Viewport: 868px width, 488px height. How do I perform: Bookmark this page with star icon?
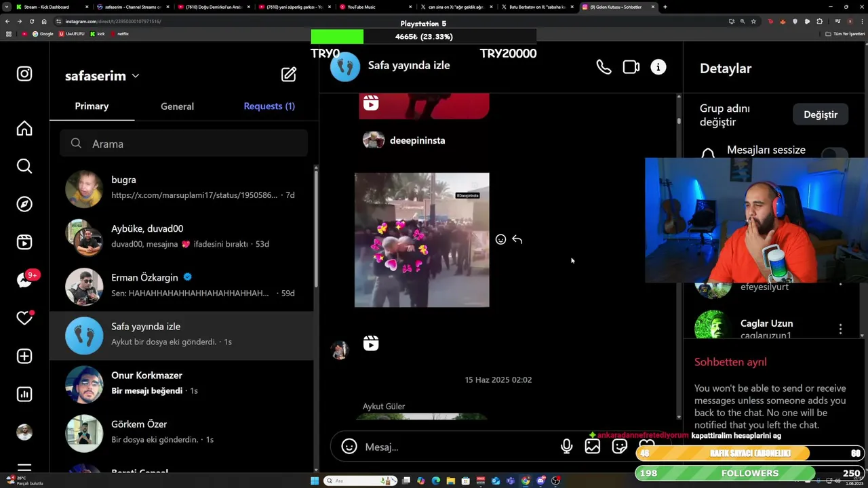point(753,21)
